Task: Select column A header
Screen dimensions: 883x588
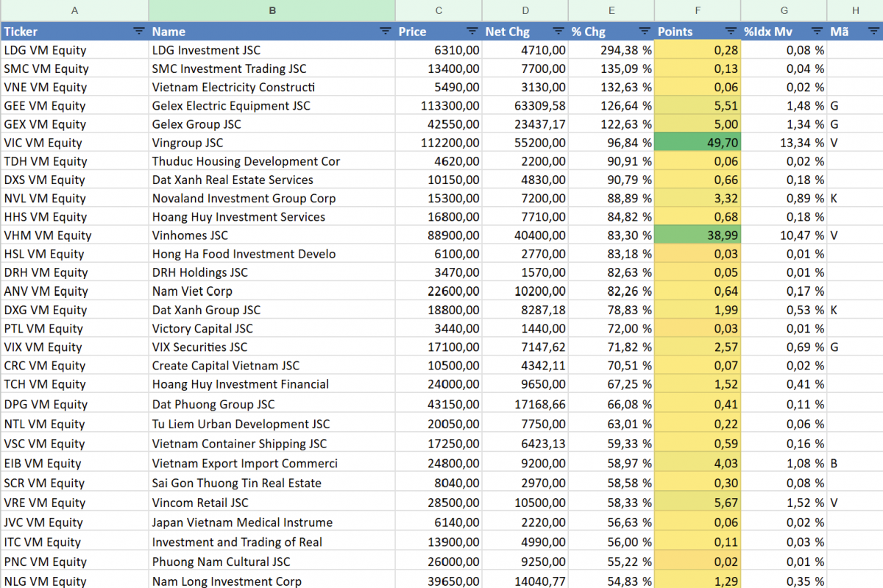Action: tap(74, 10)
